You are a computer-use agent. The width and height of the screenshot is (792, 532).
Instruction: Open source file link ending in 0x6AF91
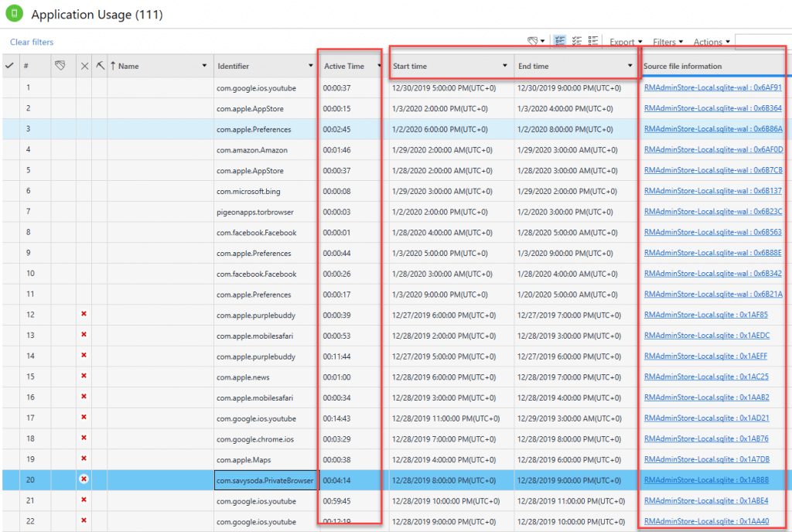[712, 88]
